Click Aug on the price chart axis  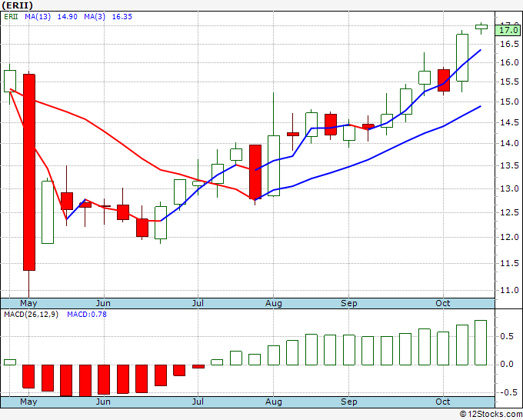(274, 304)
